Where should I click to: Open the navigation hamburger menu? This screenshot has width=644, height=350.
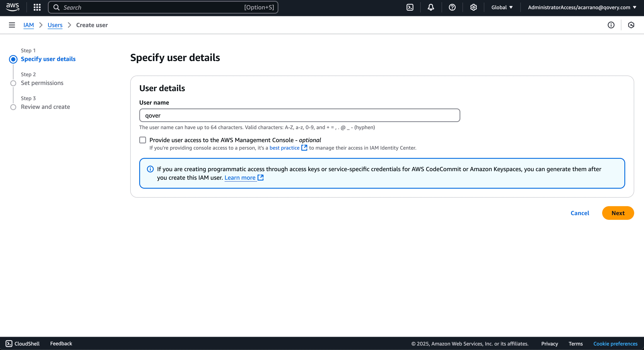12,25
